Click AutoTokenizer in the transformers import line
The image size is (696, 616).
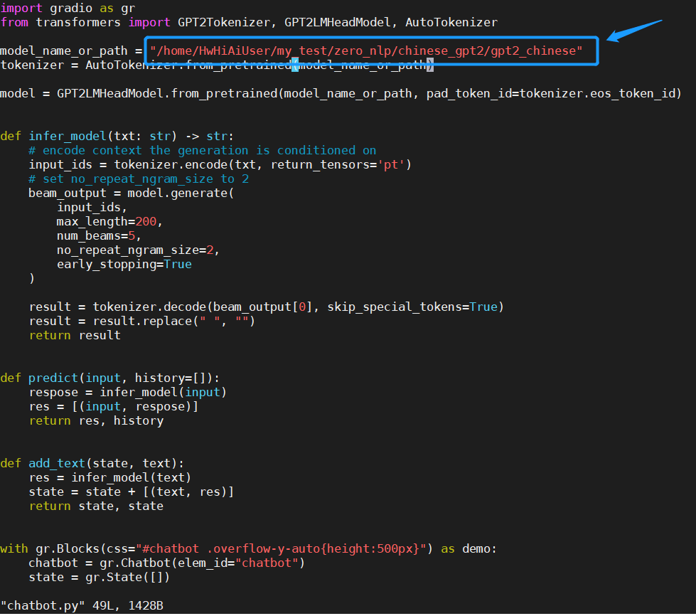click(x=451, y=22)
